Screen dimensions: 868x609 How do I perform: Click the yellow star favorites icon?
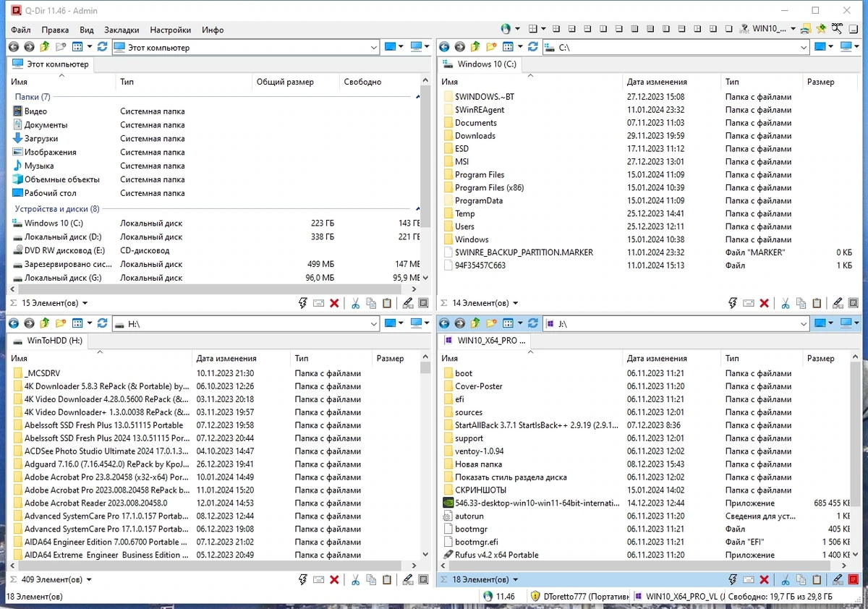(x=821, y=29)
